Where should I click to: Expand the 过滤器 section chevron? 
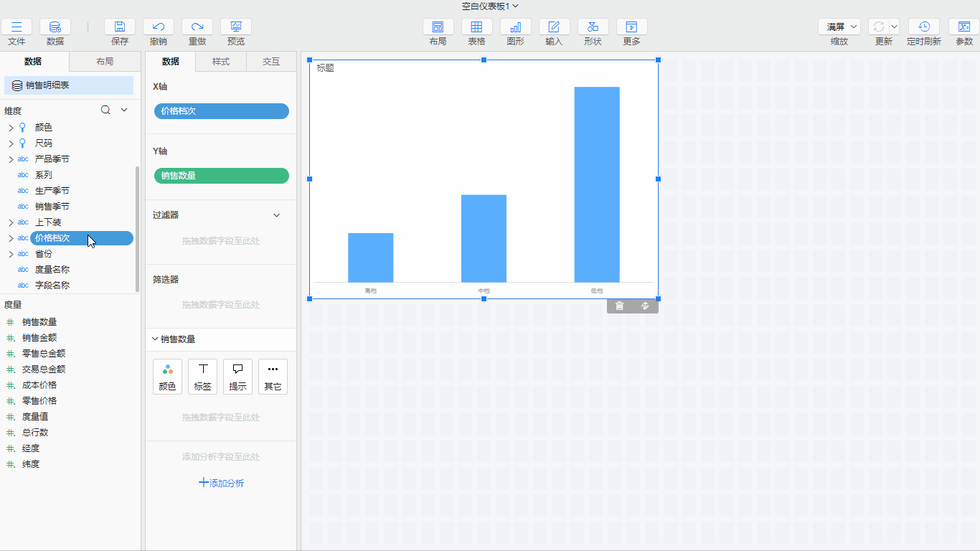point(277,215)
